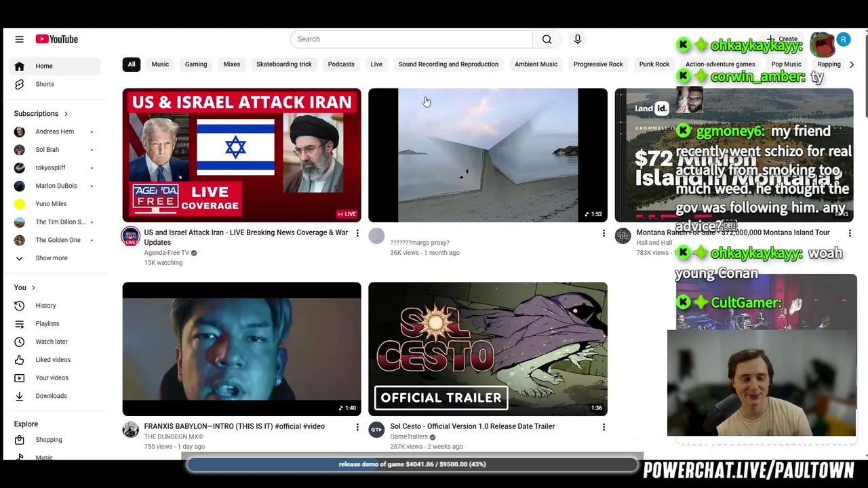Open Playlists in sidebar
Screen dimensions: 868x488
tap(56, 324)
